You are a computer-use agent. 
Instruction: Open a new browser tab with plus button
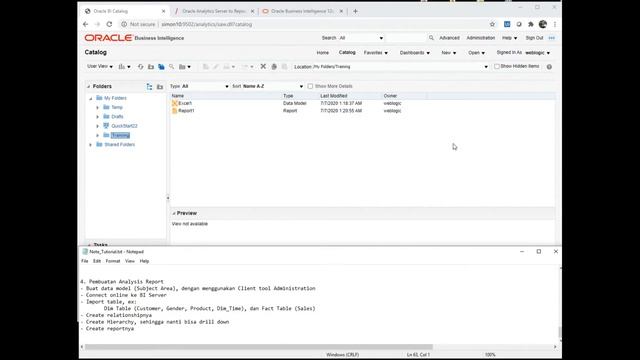pos(355,11)
